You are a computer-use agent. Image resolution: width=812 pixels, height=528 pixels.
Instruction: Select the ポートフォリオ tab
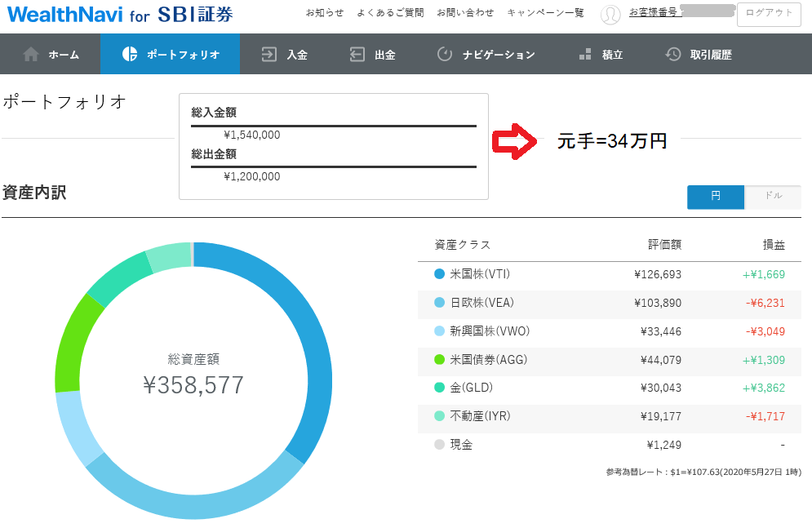[171, 55]
